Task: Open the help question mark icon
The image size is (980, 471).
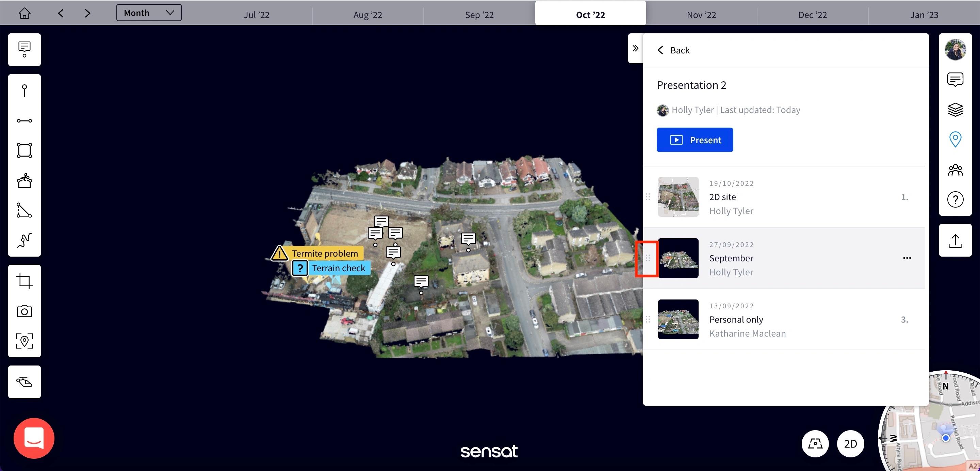Action: [955, 199]
